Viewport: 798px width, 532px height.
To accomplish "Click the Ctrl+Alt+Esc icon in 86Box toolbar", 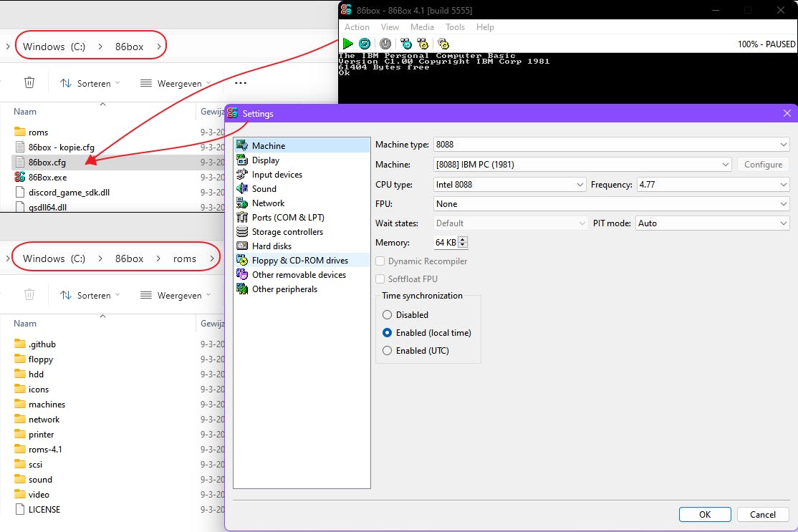I will (x=423, y=44).
